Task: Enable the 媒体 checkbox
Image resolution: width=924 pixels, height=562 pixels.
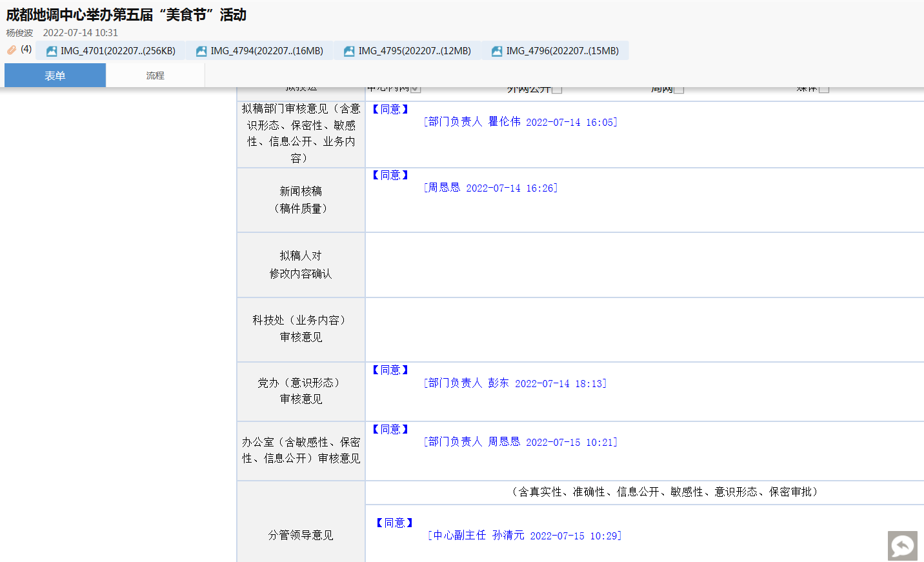Action: pos(824,89)
